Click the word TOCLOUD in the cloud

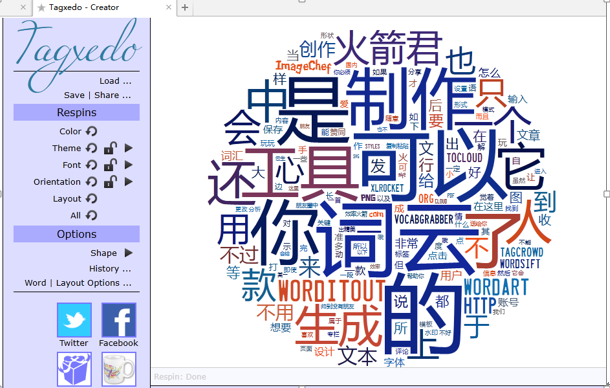(x=465, y=157)
